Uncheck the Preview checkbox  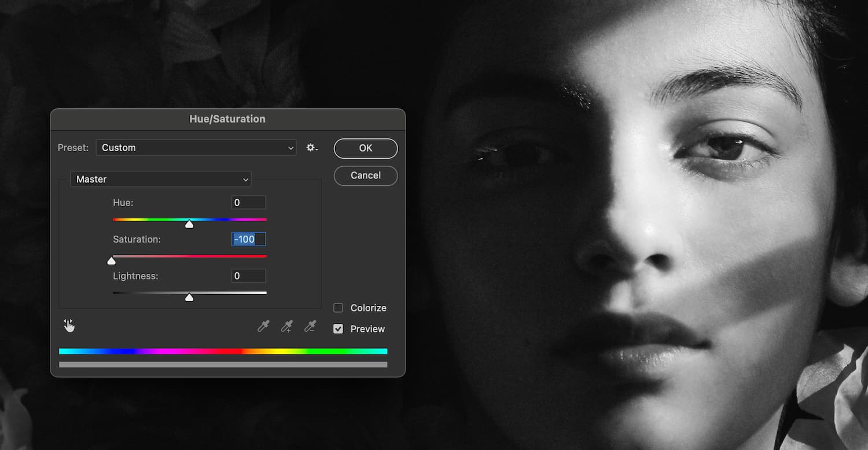pyautogui.click(x=339, y=329)
